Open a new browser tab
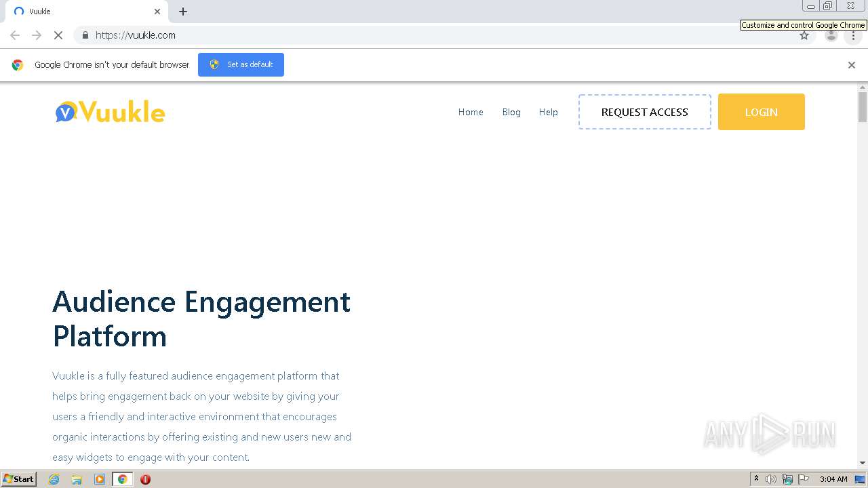 183,12
